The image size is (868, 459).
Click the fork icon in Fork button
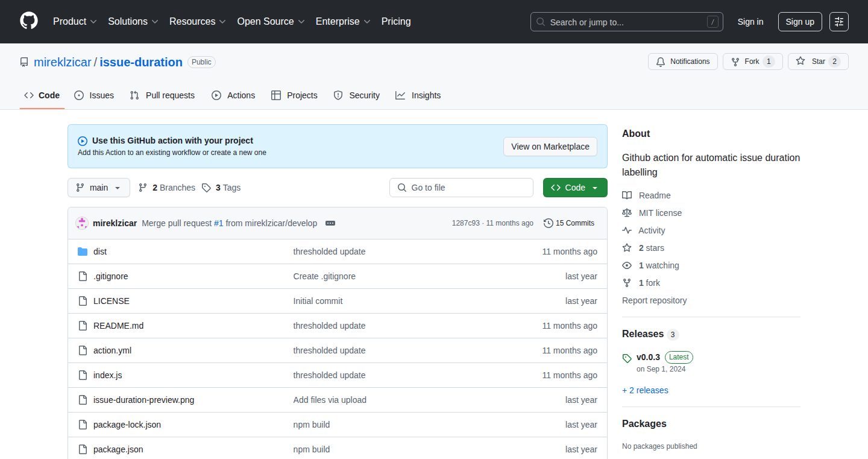(x=735, y=62)
